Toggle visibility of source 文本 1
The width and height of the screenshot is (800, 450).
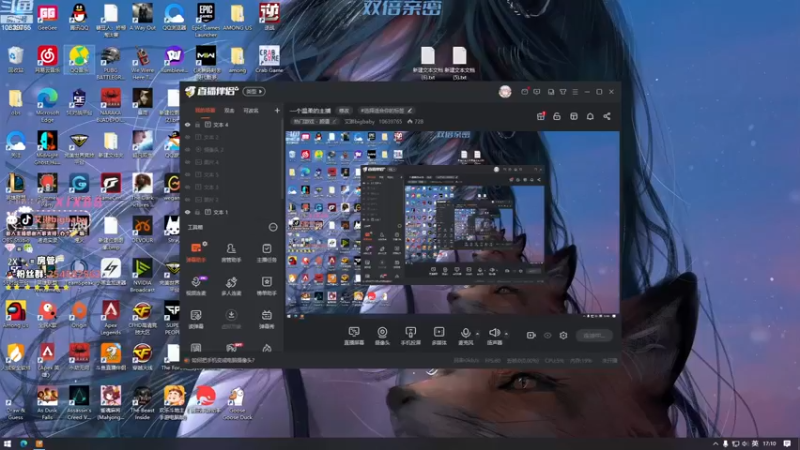point(188,212)
